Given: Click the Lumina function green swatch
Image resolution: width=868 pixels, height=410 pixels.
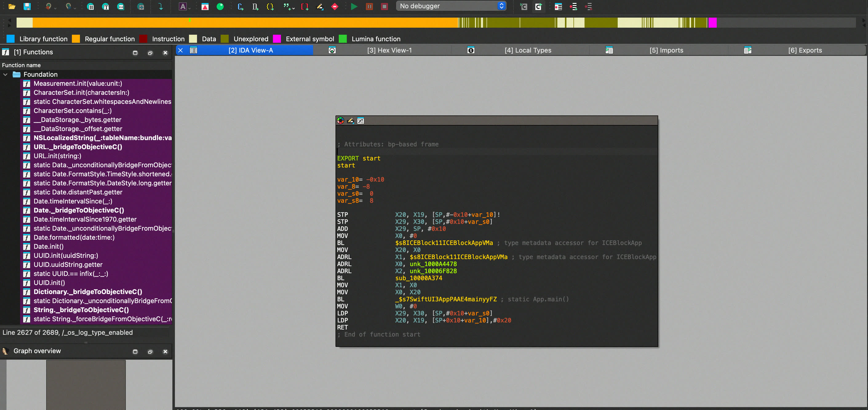Looking at the screenshot, I should (x=343, y=39).
